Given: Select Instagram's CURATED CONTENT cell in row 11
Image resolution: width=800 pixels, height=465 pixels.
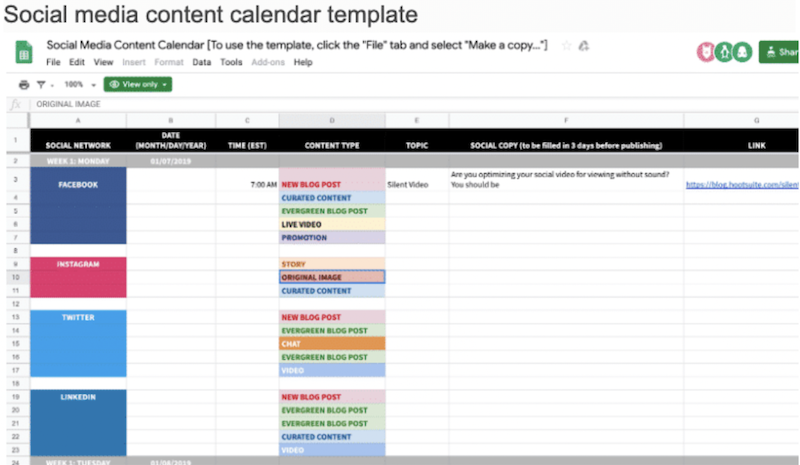Looking at the screenshot, I should pos(332,290).
